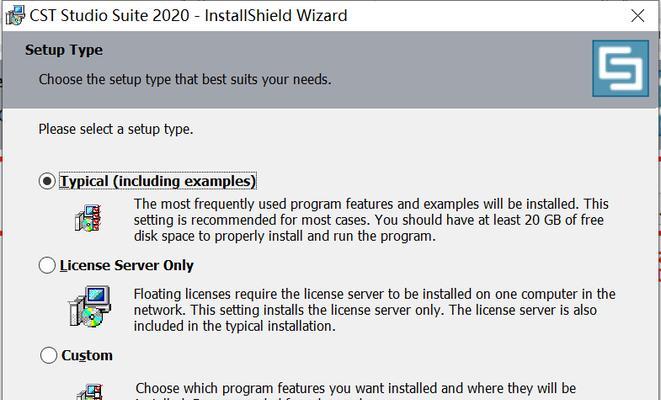661x400 pixels.
Task: Select the Custom radio button
Action: tap(48, 355)
